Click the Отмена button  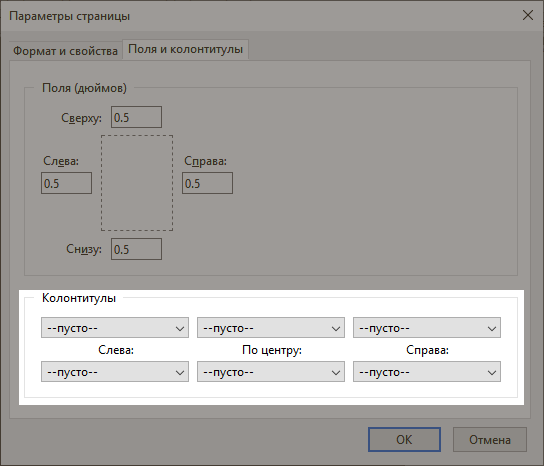pos(490,440)
